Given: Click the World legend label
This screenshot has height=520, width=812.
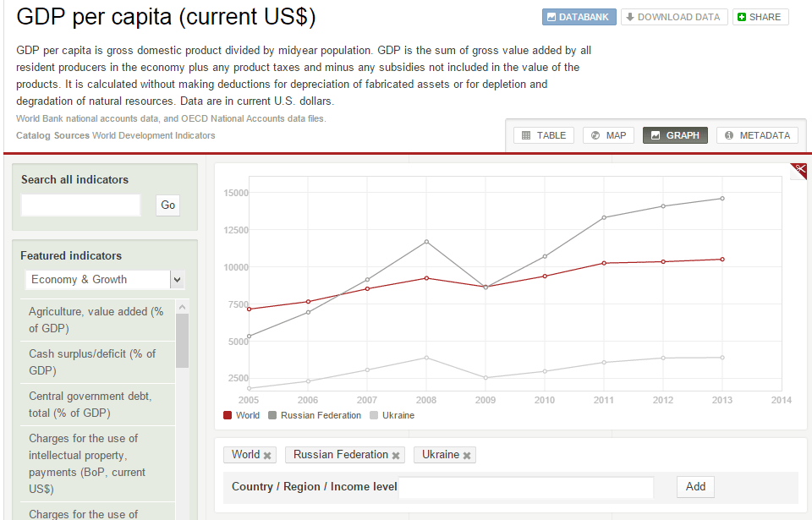Looking at the screenshot, I should point(248,415).
